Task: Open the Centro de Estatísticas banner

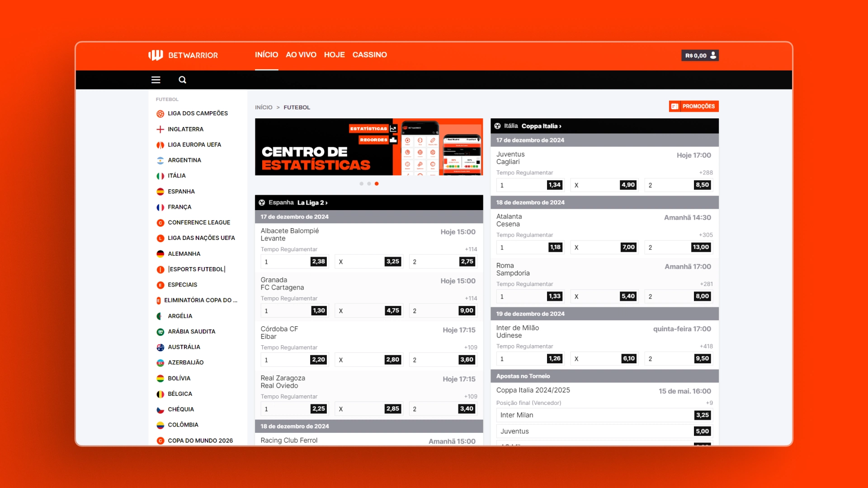Action: [369, 147]
